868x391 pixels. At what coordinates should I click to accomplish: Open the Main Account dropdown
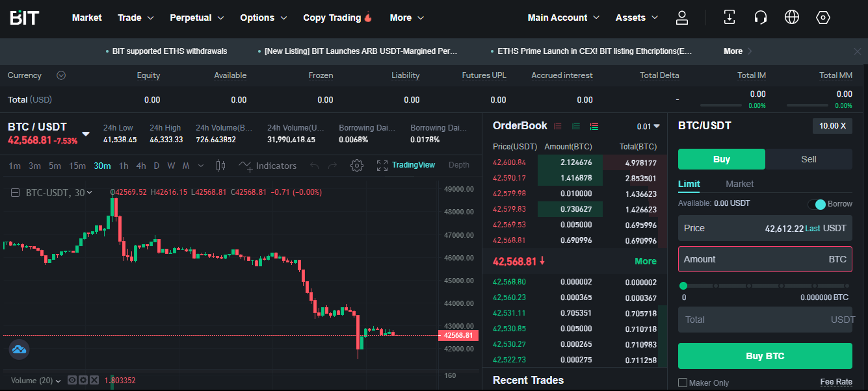click(564, 18)
